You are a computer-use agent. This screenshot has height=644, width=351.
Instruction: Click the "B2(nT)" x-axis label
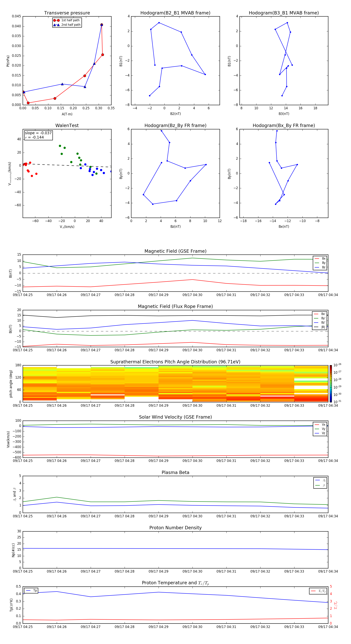(175, 114)
